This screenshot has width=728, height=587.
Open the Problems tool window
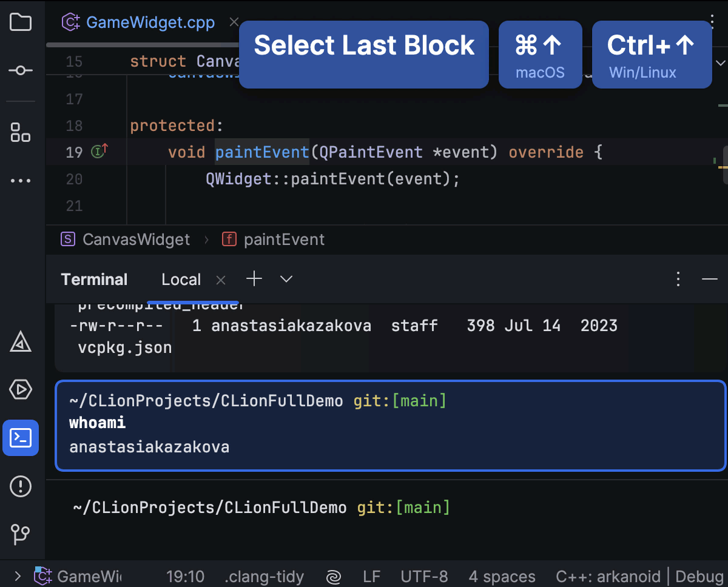(21, 486)
